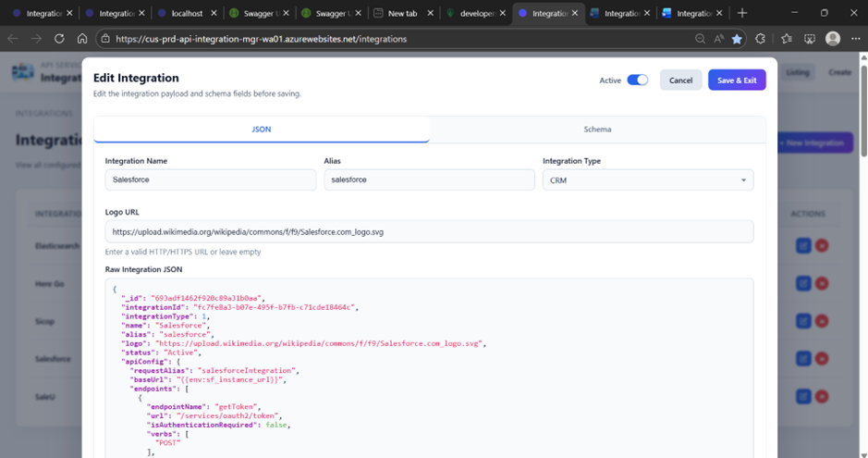Click the edit icon in the SaleU row

pos(803,397)
